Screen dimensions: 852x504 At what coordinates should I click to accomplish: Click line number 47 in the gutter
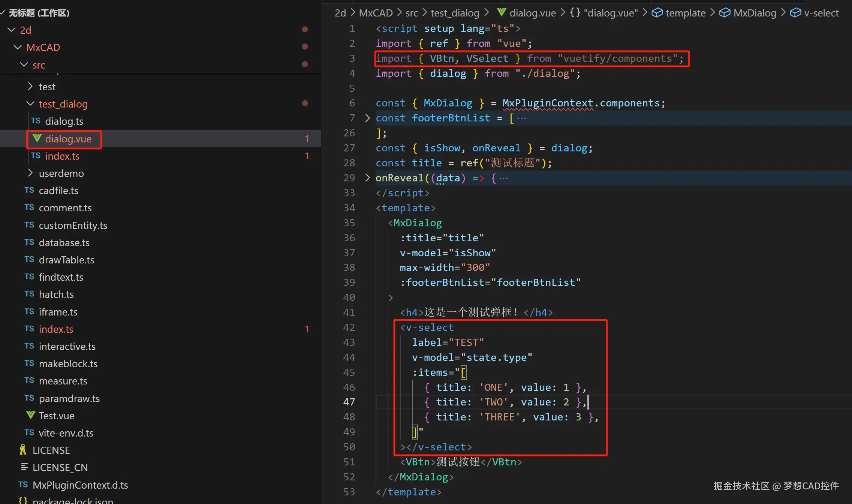[x=349, y=402]
